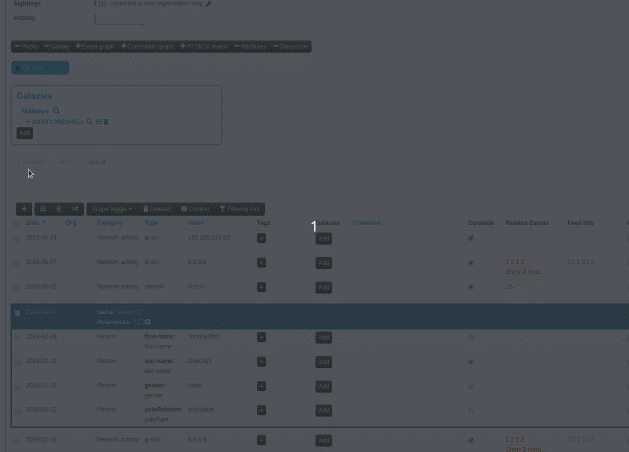The width and height of the screenshot is (629, 452).
Task: Select checkbox of the 2019-05-07 attribute row
Action: tap(16, 263)
